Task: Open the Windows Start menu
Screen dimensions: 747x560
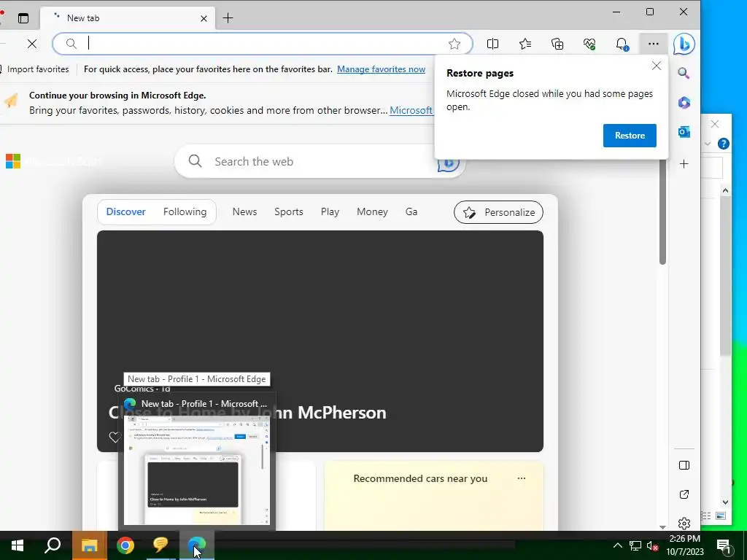Action: (18, 545)
